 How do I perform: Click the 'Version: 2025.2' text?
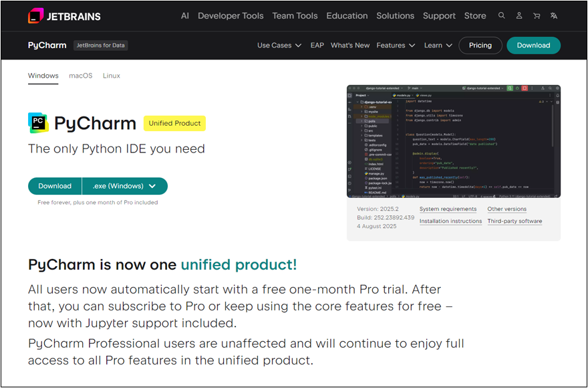(378, 209)
